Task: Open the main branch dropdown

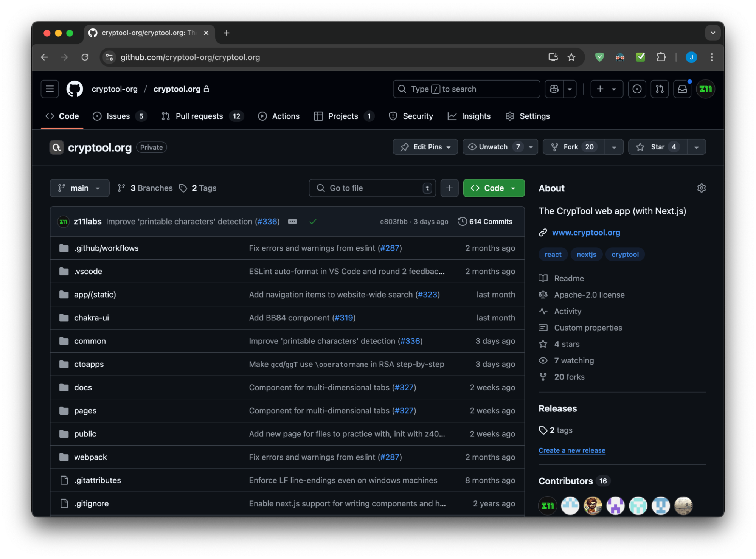Action: click(x=79, y=188)
